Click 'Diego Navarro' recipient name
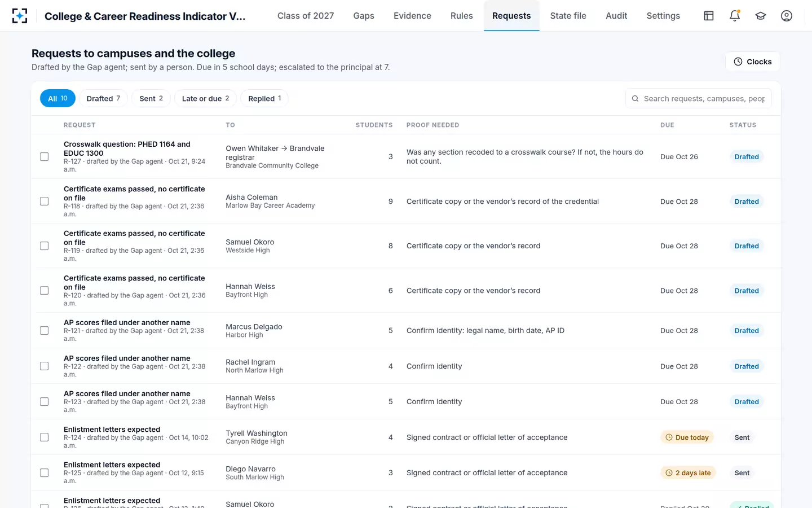 click(250, 469)
